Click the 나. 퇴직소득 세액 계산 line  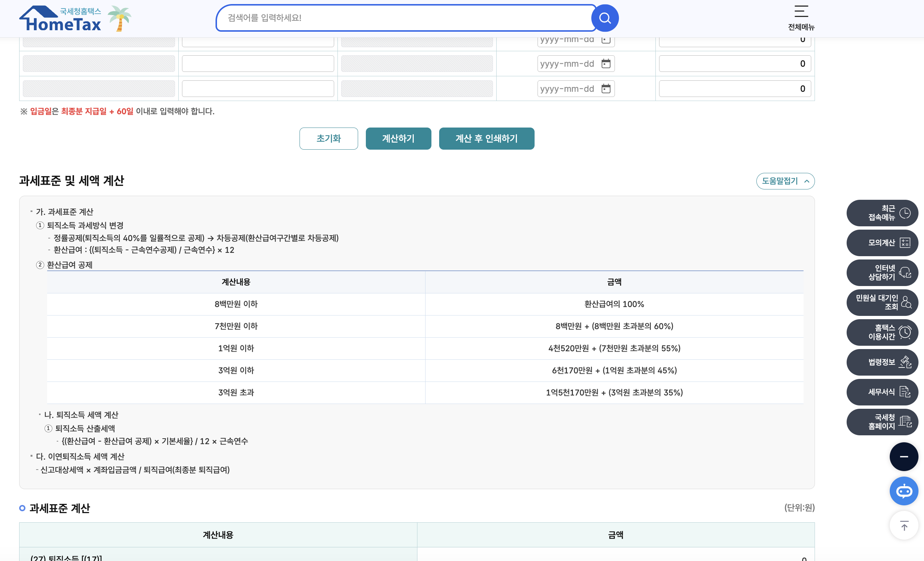(81, 415)
